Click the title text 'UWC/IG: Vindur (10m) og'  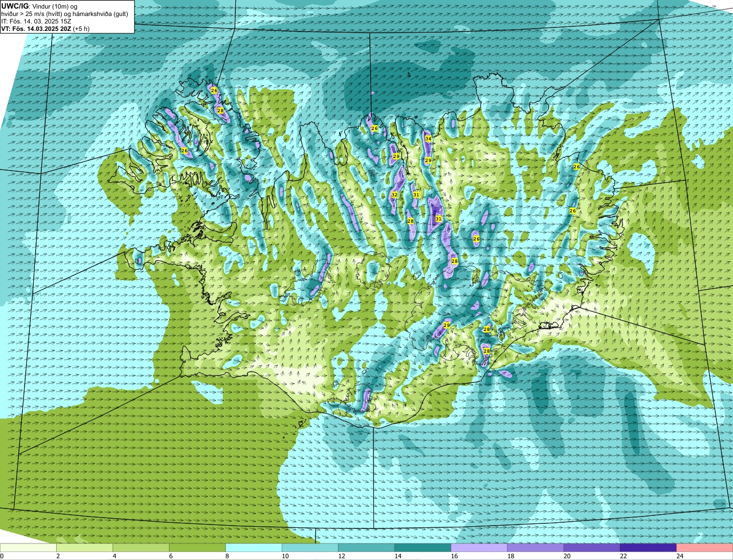click(x=40, y=6)
